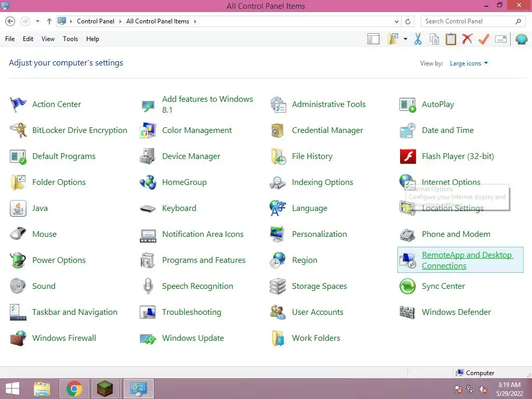Expand the arrow after Control Panel breadcrumb
532x399 pixels.
(120, 21)
